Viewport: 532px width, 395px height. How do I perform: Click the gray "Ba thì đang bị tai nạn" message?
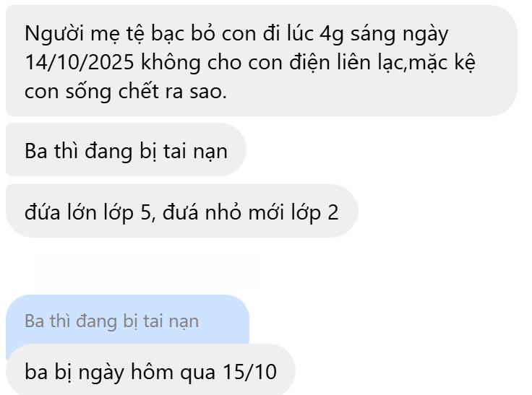tap(126, 149)
